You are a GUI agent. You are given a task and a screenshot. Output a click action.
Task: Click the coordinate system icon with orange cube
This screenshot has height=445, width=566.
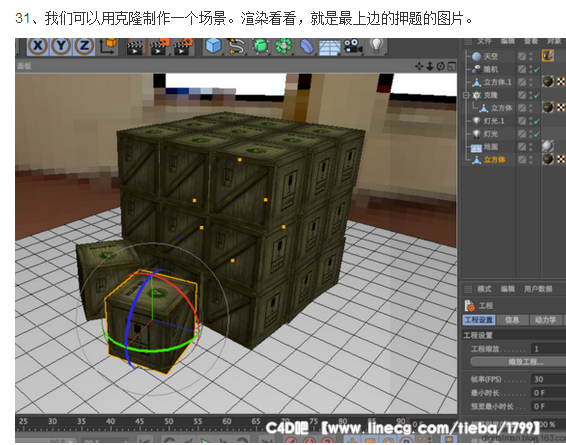(108, 46)
